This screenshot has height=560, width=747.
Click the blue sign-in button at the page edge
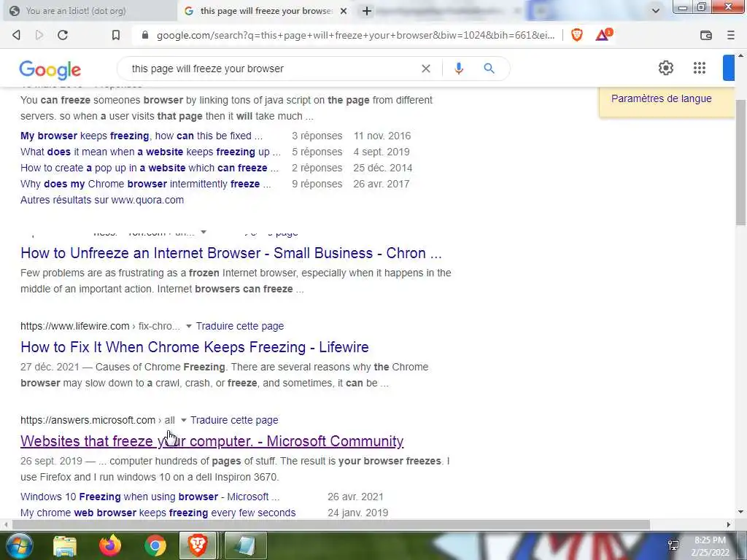coord(729,68)
